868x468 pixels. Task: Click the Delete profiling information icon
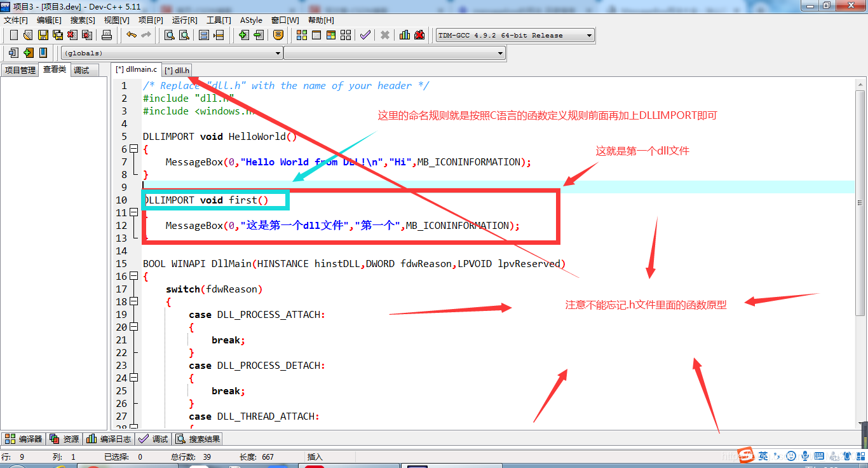tap(419, 35)
